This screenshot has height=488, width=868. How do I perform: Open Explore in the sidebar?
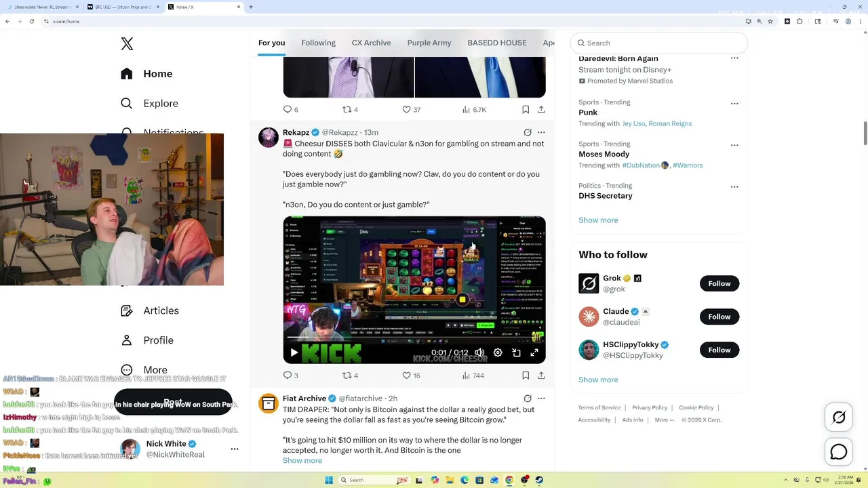[x=150, y=104]
